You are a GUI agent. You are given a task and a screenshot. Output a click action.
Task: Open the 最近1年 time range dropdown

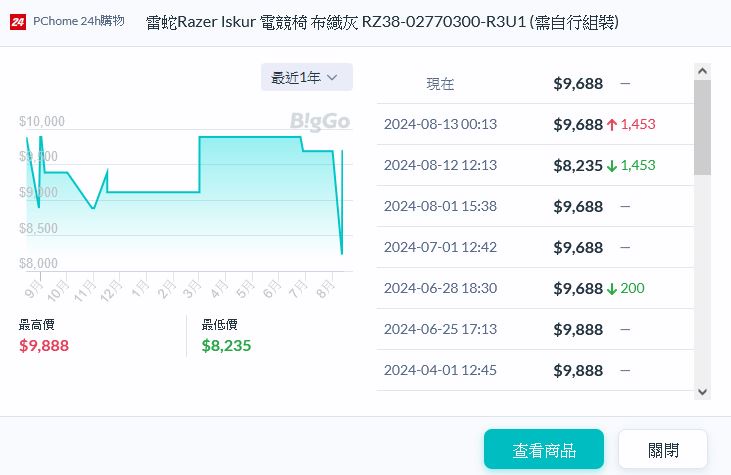tap(306, 77)
